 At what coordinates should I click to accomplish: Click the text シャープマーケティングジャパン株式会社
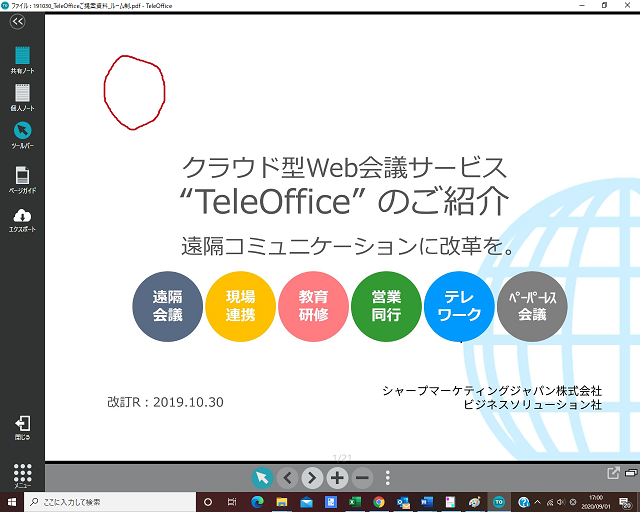[492, 391]
